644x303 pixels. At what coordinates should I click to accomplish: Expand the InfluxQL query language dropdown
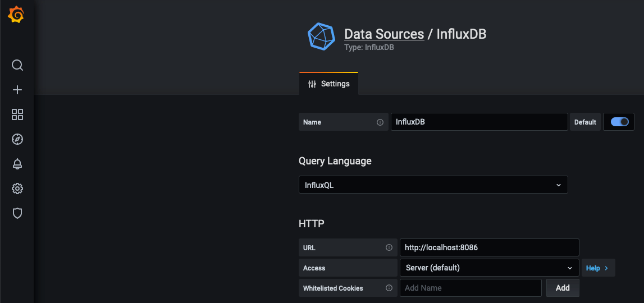coord(433,185)
